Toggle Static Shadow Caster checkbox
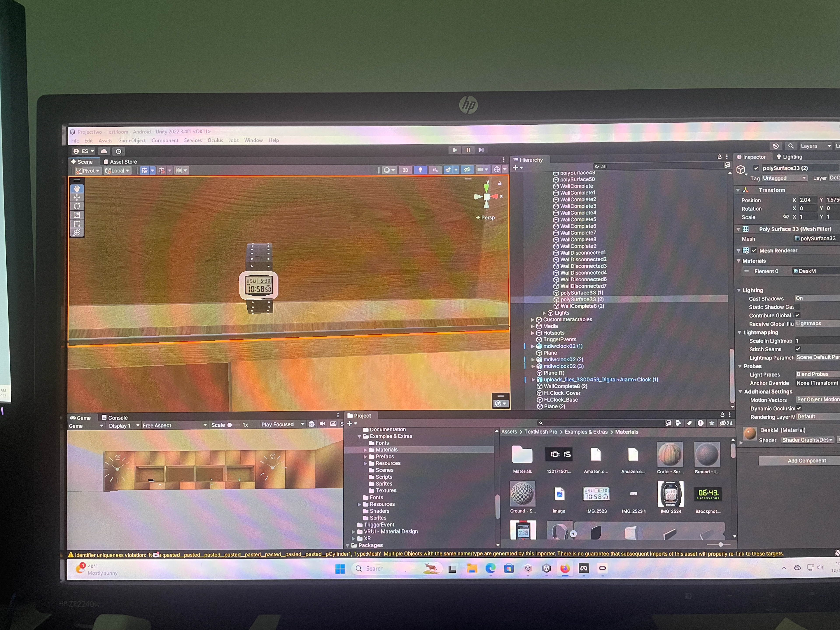 point(798,307)
